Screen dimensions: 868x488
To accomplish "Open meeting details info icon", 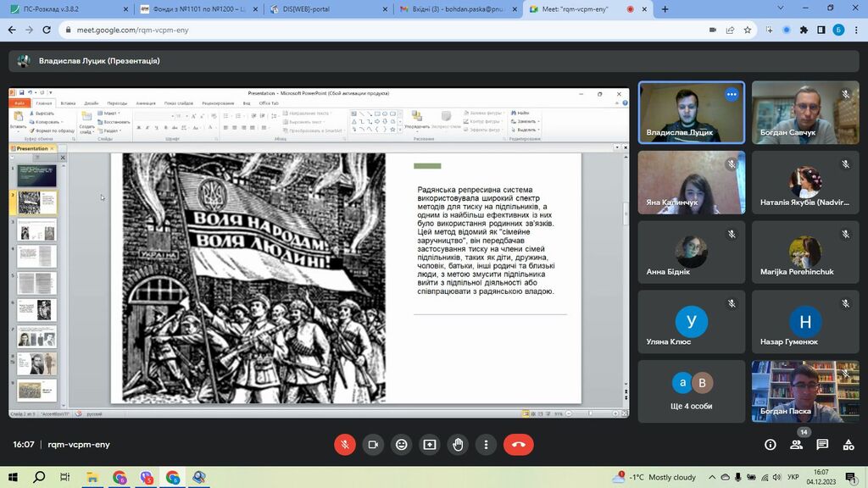I will coord(770,445).
